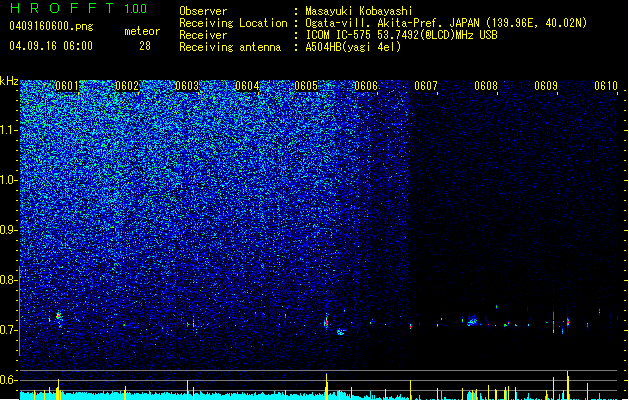This screenshot has height=400, width=629.
Task: Click the date stamp 04.09.16 06:00
Action: click(51, 46)
